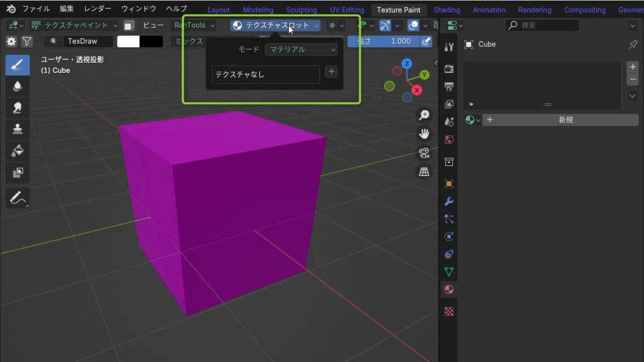Expand the properties options chevron
This screenshot has width=644, height=362.
click(x=632, y=25)
